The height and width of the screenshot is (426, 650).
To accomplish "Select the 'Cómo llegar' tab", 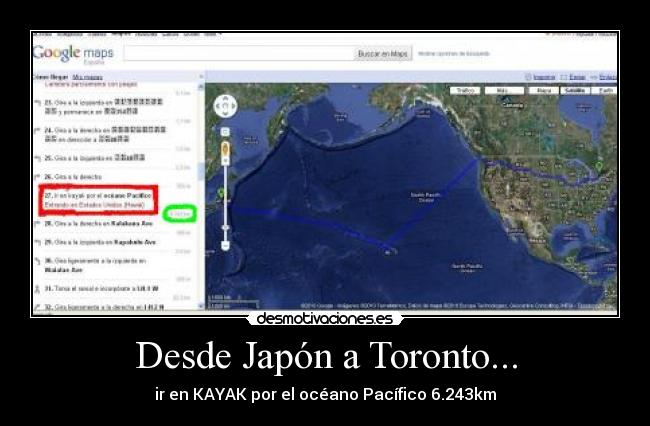I will [x=51, y=77].
